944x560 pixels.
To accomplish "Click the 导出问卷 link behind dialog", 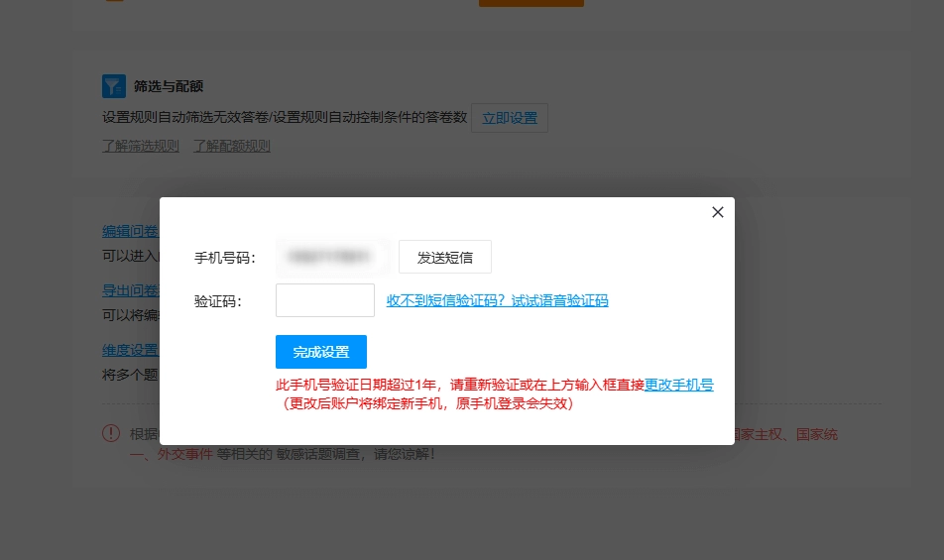I will tap(130, 290).
